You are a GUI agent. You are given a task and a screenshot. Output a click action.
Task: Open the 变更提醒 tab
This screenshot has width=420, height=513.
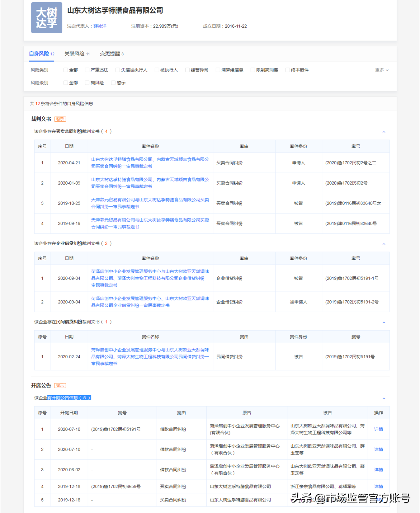112,54
